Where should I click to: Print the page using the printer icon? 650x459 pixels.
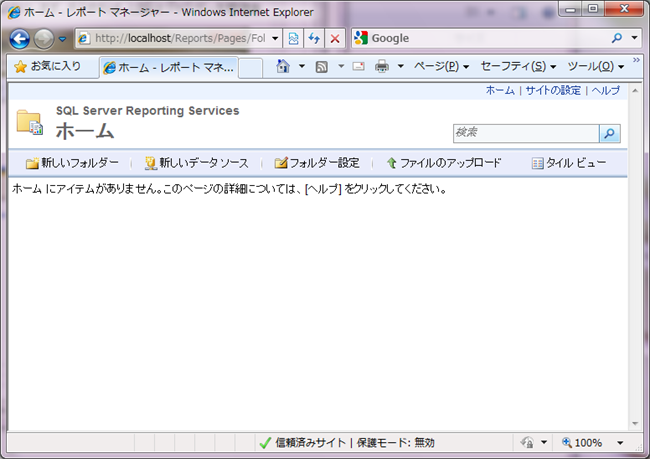tap(382, 66)
